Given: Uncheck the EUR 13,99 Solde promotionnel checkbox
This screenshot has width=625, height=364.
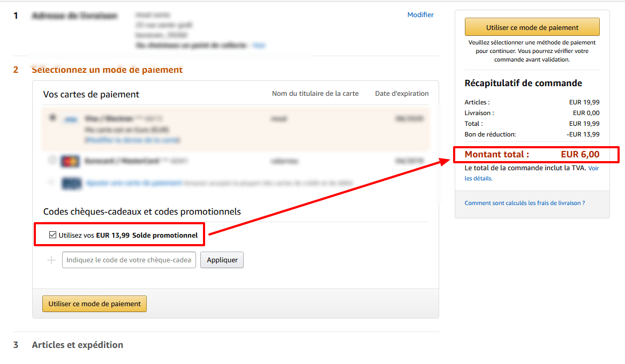Looking at the screenshot, I should 52,234.
